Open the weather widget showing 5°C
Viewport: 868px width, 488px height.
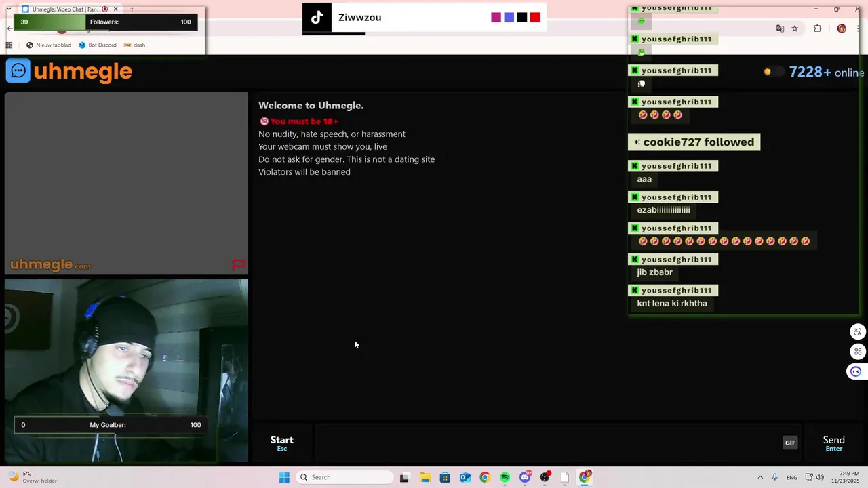pos(33,477)
